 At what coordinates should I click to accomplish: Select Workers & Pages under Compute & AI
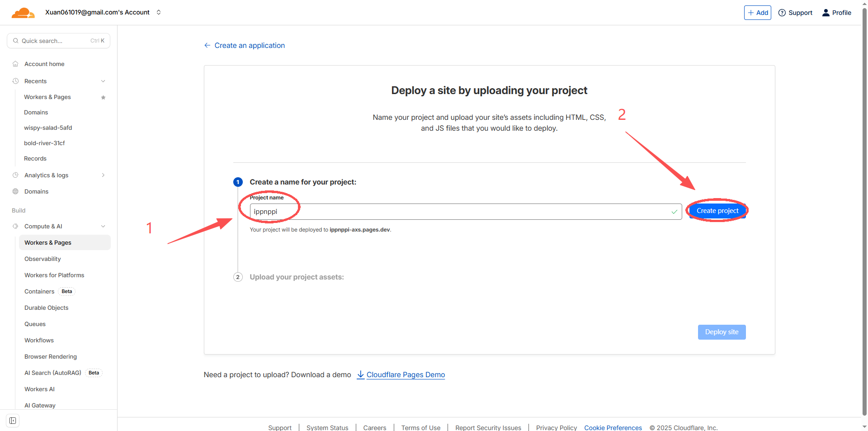(65, 242)
